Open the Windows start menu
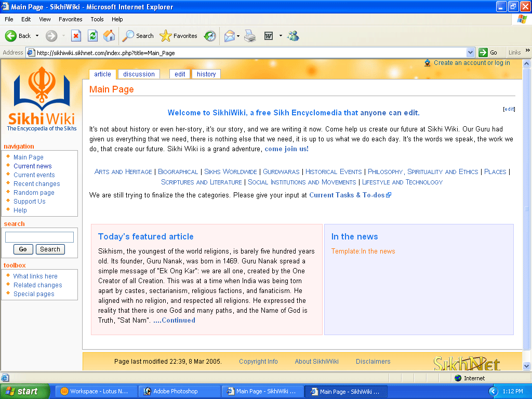 tap(24, 391)
